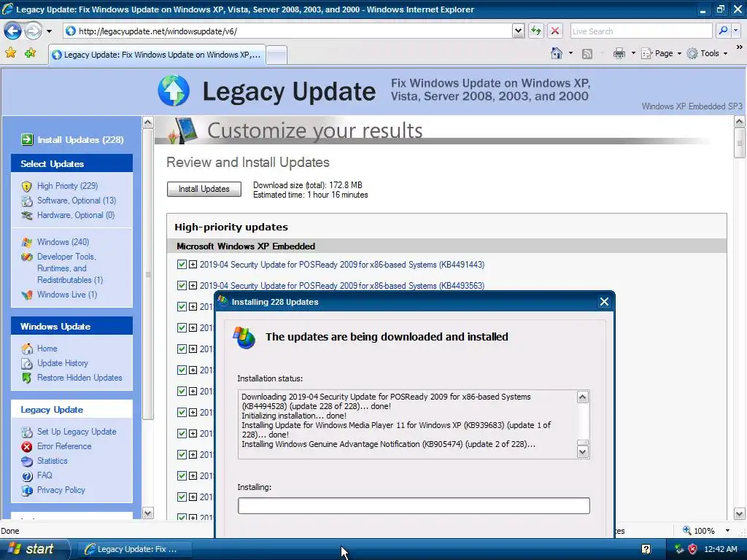Click inside the Live Search box
This screenshot has width=747, height=560.
tap(640, 31)
